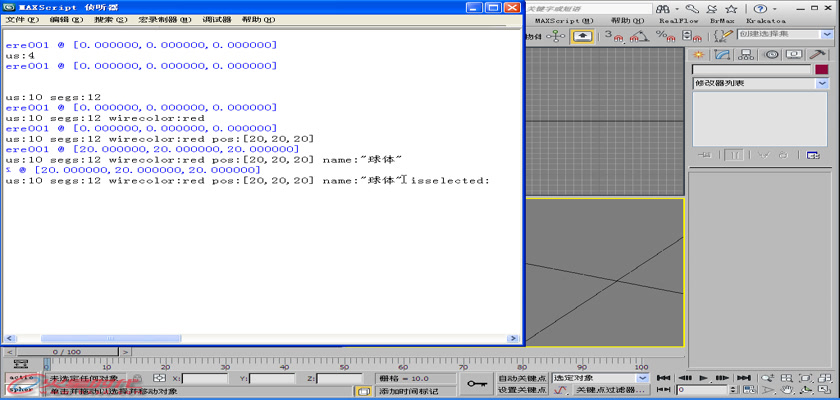Go to start frame button

663,378
